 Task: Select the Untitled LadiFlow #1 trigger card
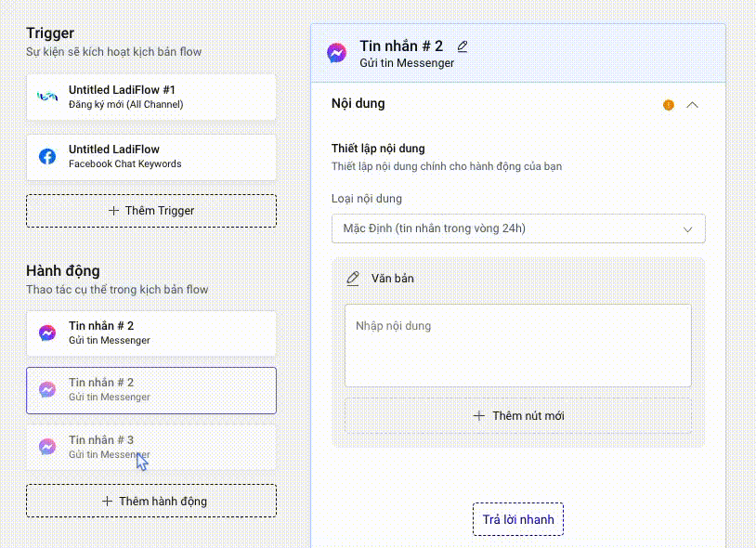151,97
